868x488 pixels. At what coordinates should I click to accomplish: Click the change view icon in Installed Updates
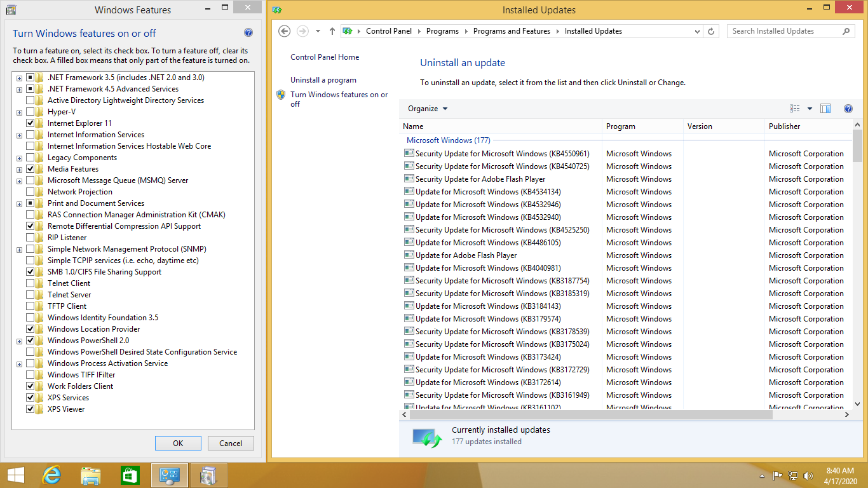tap(795, 109)
